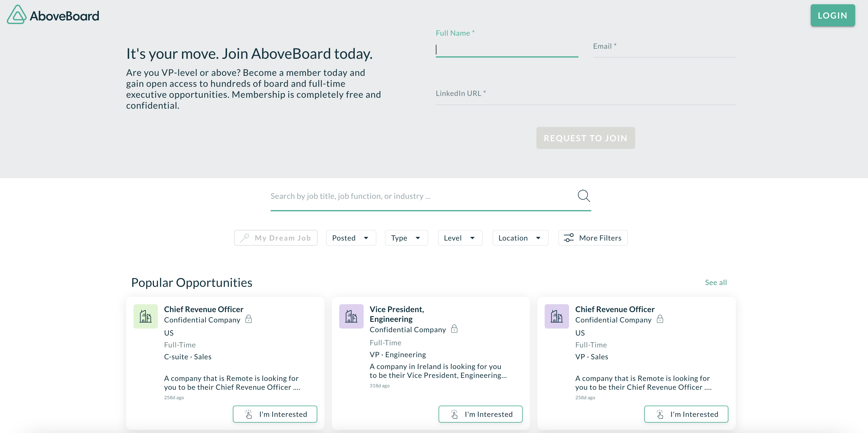
Task: Click the lock icon on the third card
Action: pyautogui.click(x=660, y=319)
